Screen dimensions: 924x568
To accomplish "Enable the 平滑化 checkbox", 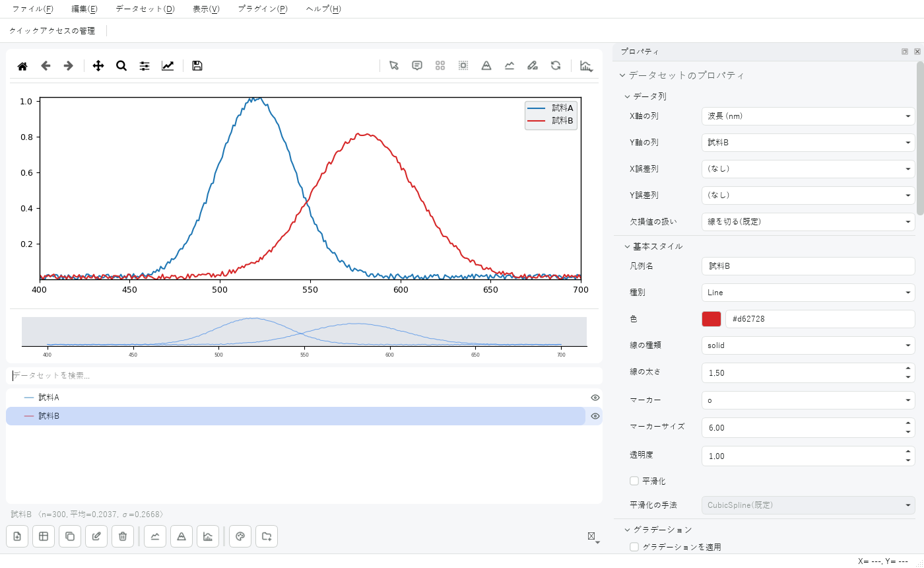I will [x=634, y=481].
